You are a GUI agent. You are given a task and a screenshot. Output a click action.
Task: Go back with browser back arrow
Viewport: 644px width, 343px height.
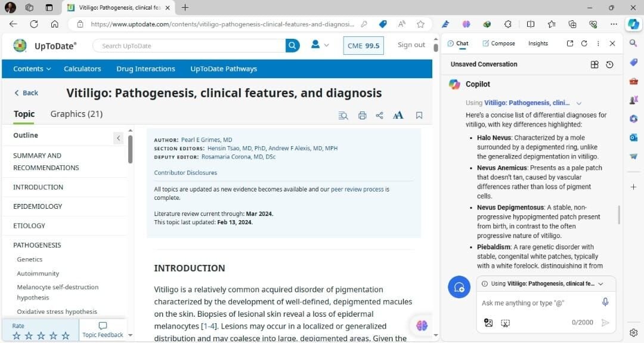tap(13, 24)
